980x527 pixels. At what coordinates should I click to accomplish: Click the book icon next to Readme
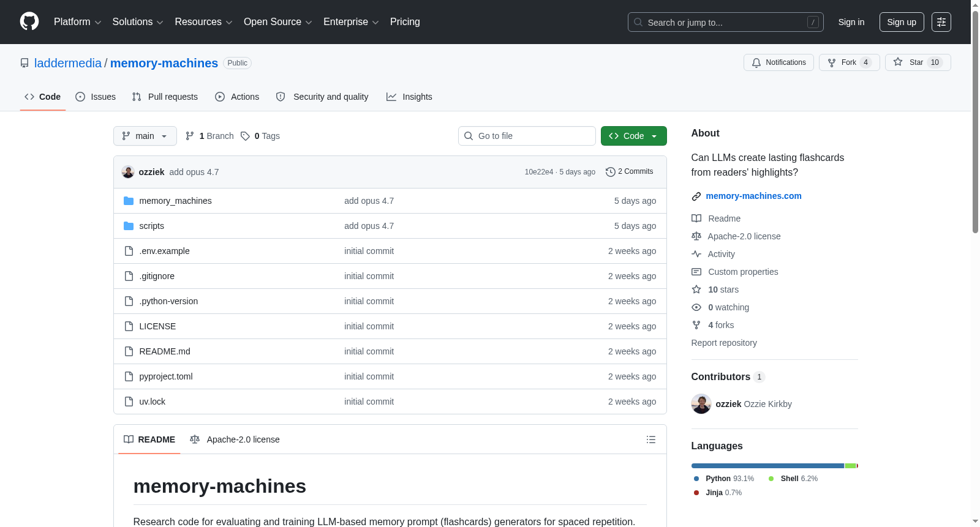point(696,219)
